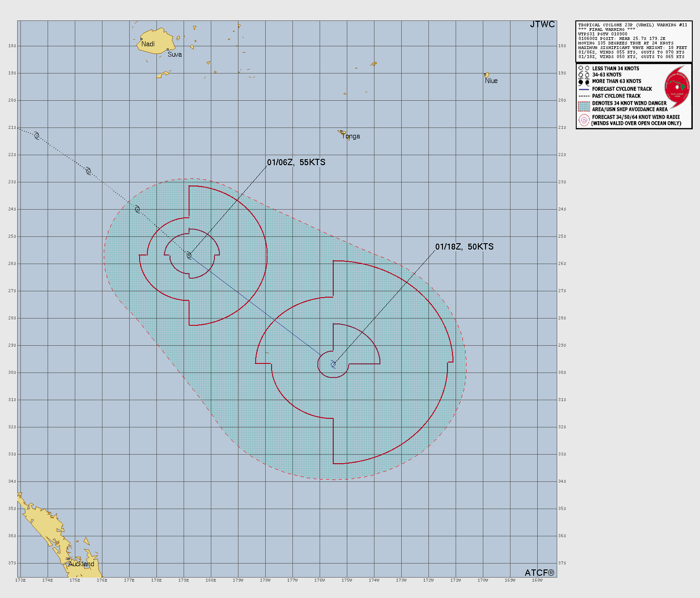Select the Tonga label on the map
This screenshot has width=700, height=598.
coord(351,136)
